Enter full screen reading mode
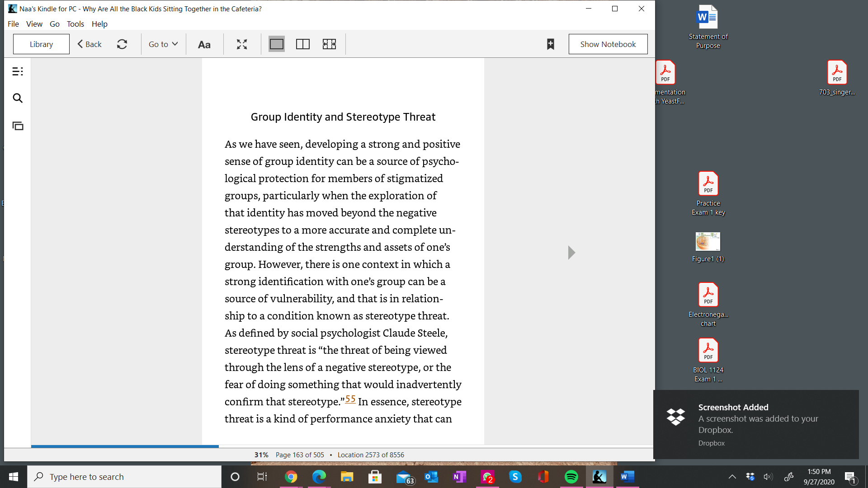This screenshot has height=488, width=868. tap(242, 44)
